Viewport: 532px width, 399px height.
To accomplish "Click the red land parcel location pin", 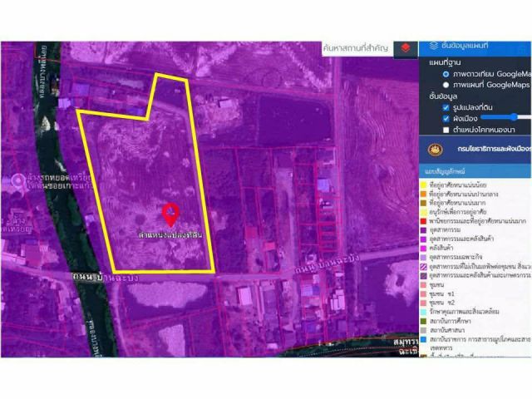I will pos(170,214).
